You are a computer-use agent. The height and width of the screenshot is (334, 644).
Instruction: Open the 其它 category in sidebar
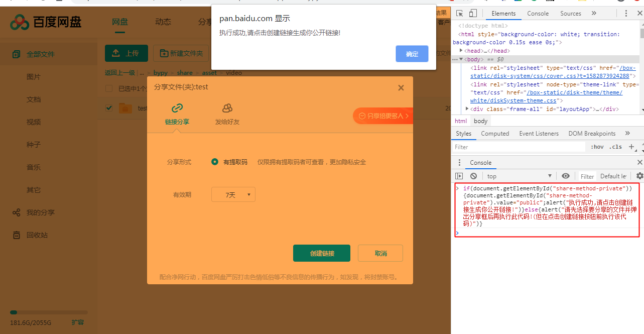coord(34,190)
